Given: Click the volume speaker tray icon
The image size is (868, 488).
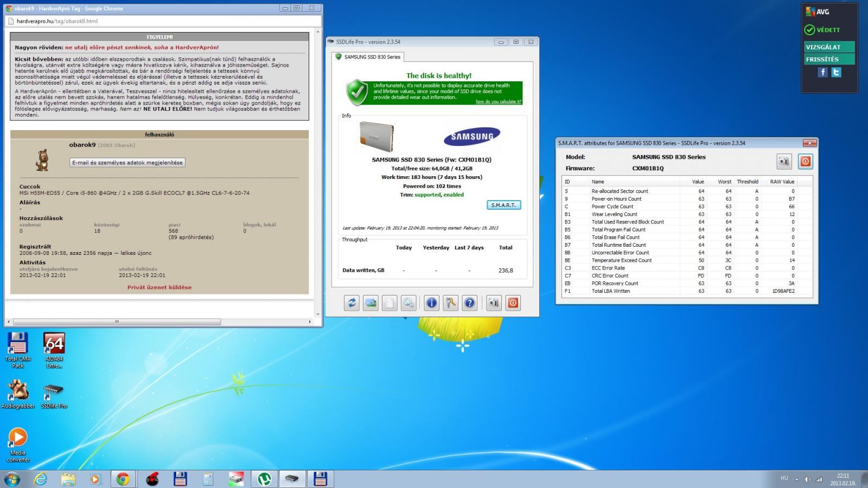Looking at the screenshot, I should click(x=807, y=479).
